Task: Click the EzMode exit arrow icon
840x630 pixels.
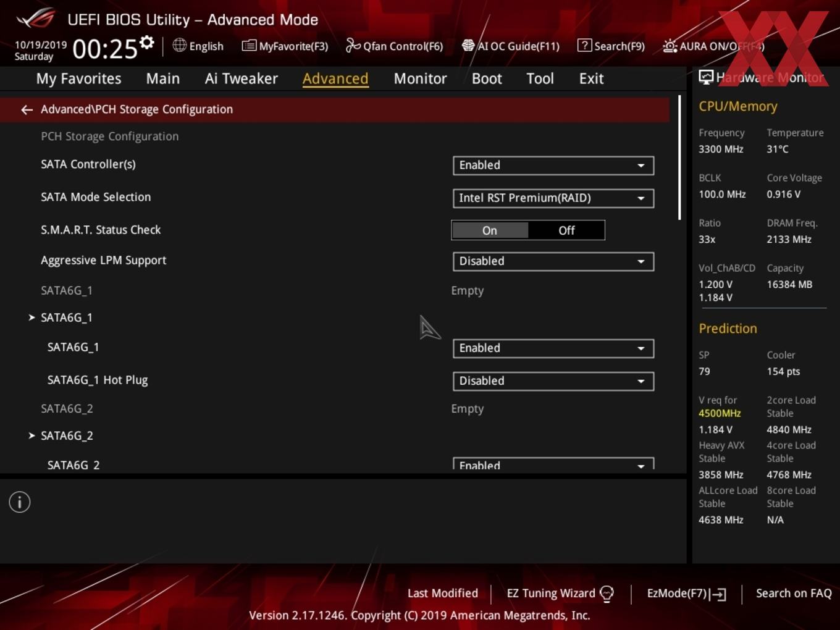Action: pos(718,594)
